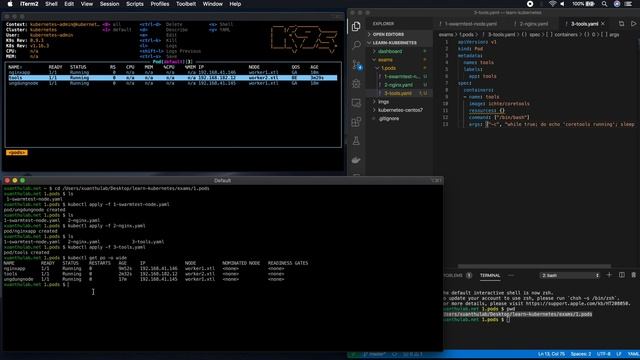The width and height of the screenshot is (640, 360).
Task: Select the TERMINAL panel tab
Action: (490, 276)
